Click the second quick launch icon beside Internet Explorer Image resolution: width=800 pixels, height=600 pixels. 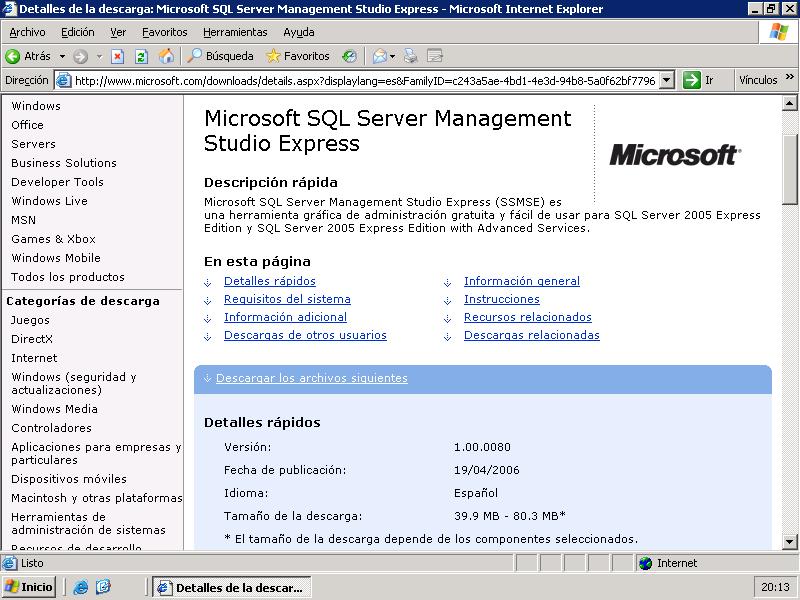103,587
